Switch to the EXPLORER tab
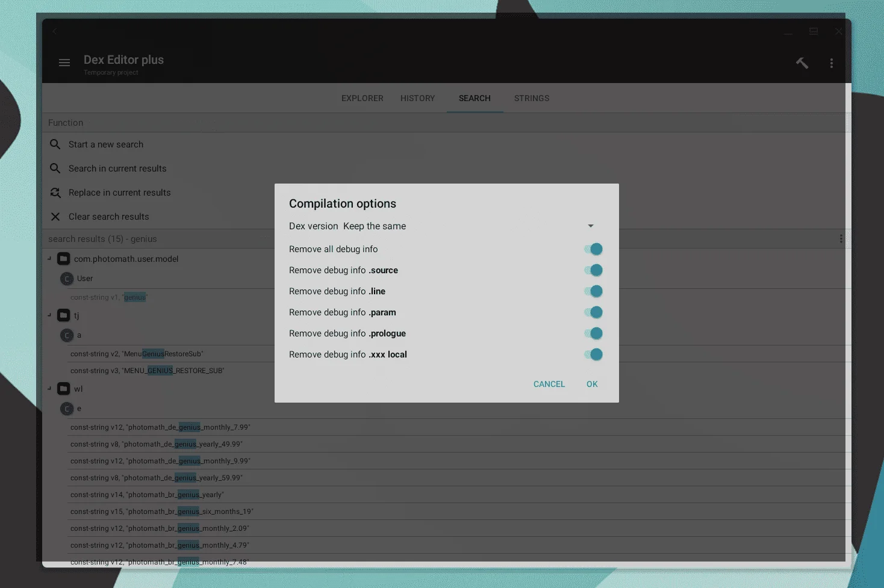884x588 pixels. [x=363, y=98]
